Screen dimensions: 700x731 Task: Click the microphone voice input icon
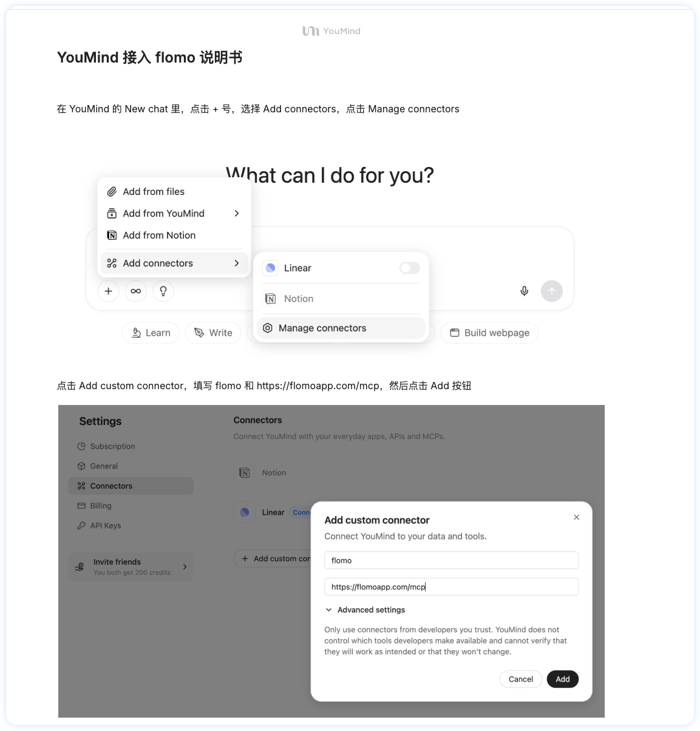coord(525,291)
